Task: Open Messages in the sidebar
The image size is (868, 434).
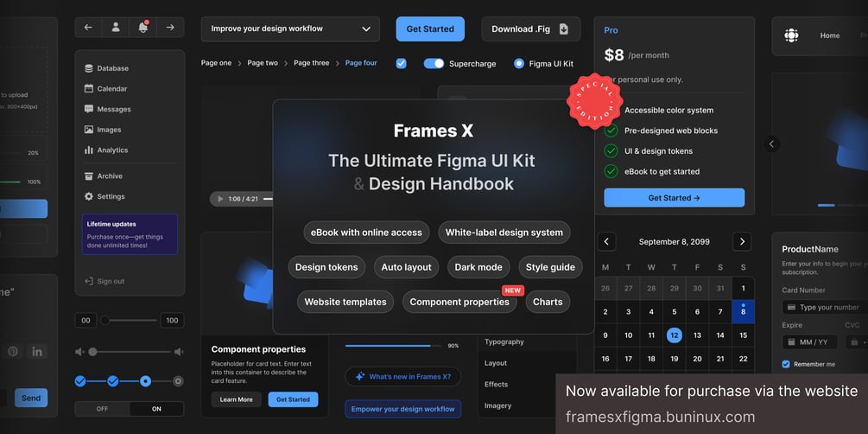Action: coord(107,109)
